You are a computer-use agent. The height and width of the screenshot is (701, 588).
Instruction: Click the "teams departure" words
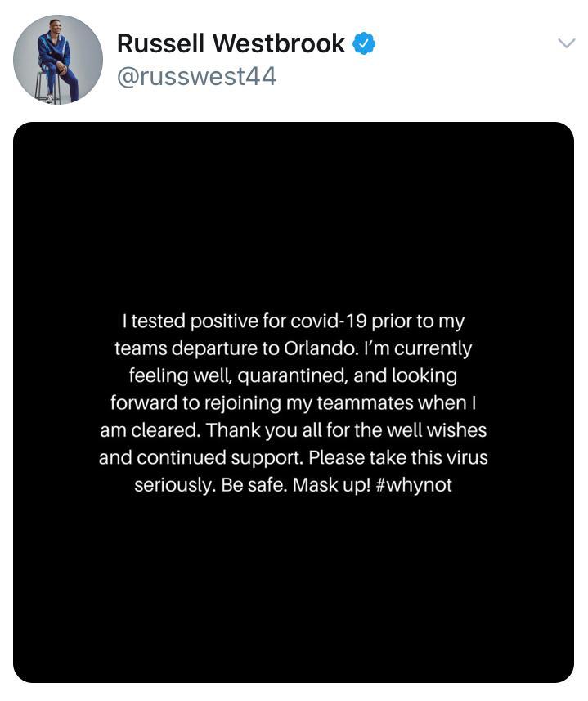point(187,348)
